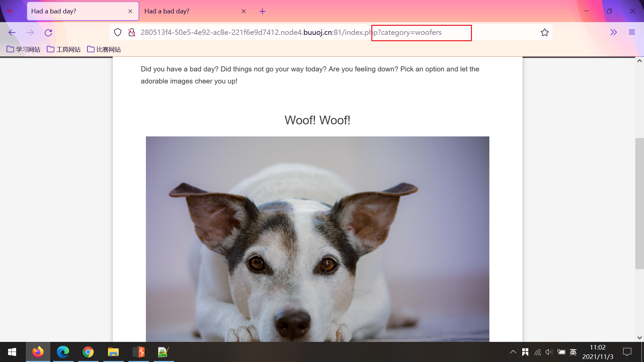Close the first 'Had a bad day?' tab

coord(130,11)
